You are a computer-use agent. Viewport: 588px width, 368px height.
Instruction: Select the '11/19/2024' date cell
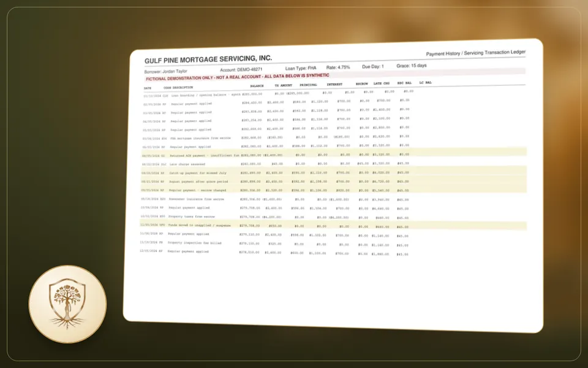click(149, 243)
